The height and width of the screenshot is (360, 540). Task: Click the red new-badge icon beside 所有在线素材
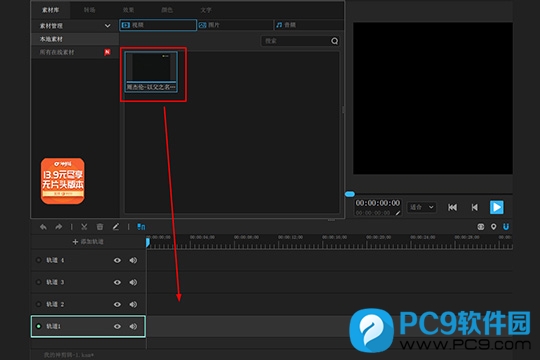pyautogui.click(x=107, y=52)
